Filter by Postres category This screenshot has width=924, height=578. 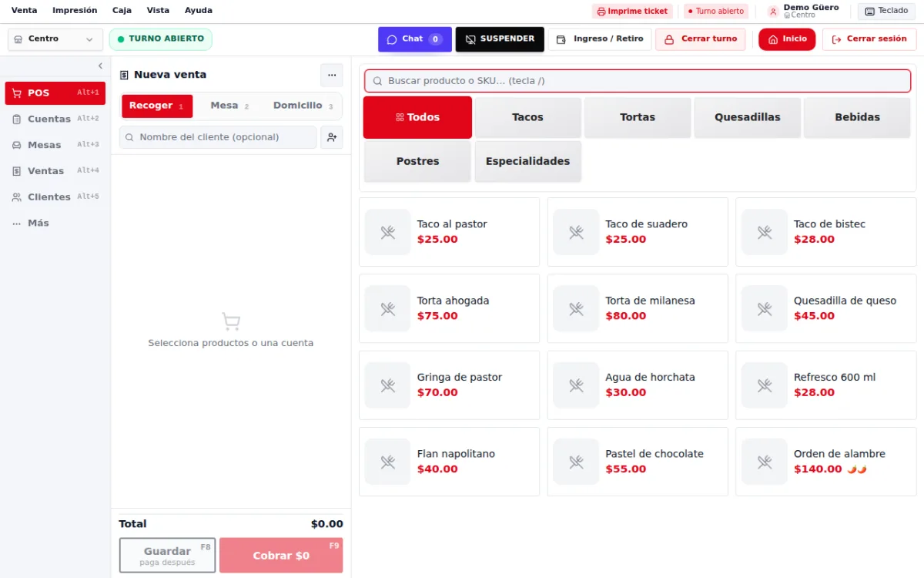pos(417,162)
